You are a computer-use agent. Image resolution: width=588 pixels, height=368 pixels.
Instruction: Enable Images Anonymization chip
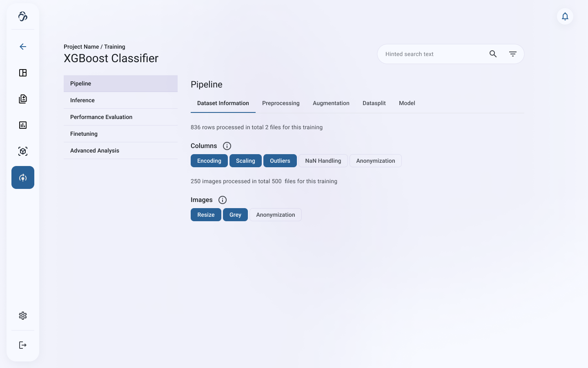pos(276,215)
